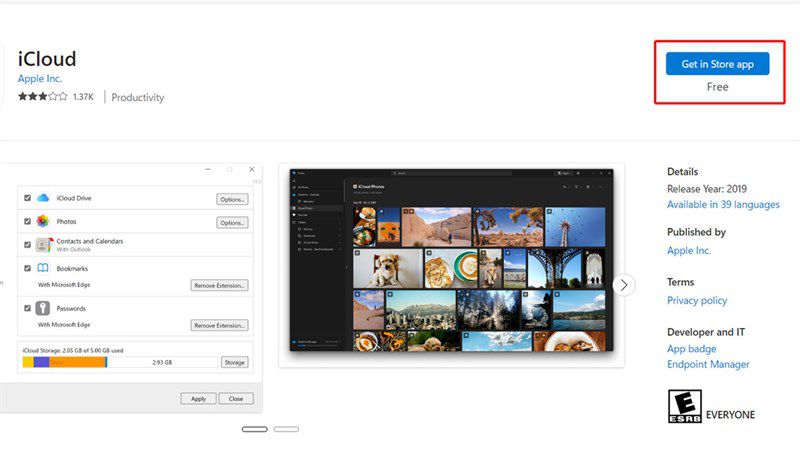This screenshot has height=450, width=800.
Task: Select the Productivity category link
Action: click(138, 97)
